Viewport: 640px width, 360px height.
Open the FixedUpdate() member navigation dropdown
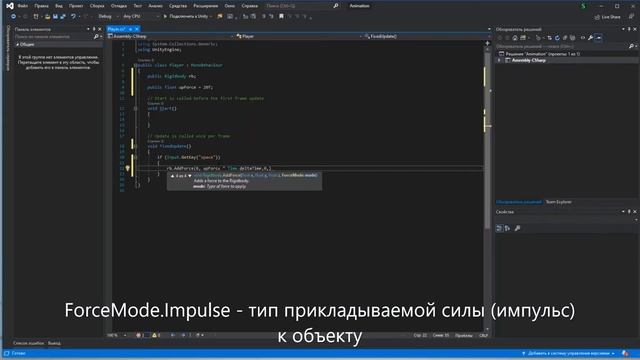coord(427,36)
